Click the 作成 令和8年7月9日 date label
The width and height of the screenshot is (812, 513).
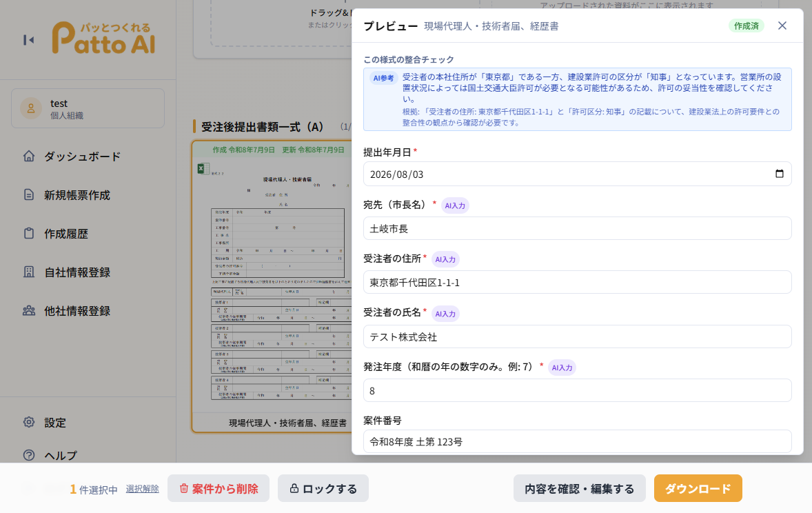tap(244, 150)
